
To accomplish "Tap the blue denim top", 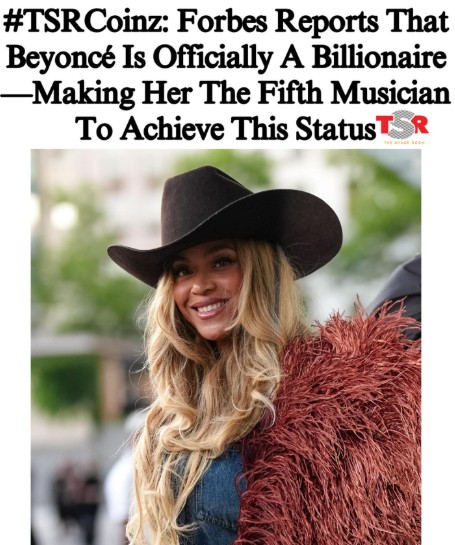I will (212, 501).
